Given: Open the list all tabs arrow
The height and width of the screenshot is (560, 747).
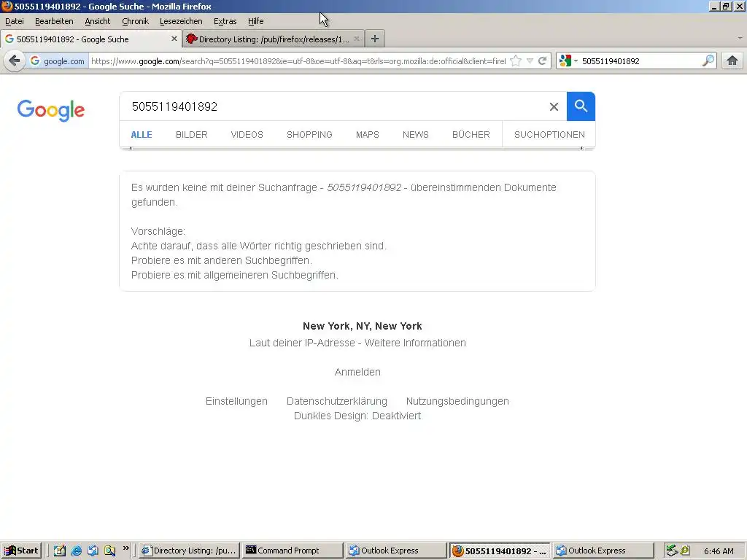Looking at the screenshot, I should 740,38.
